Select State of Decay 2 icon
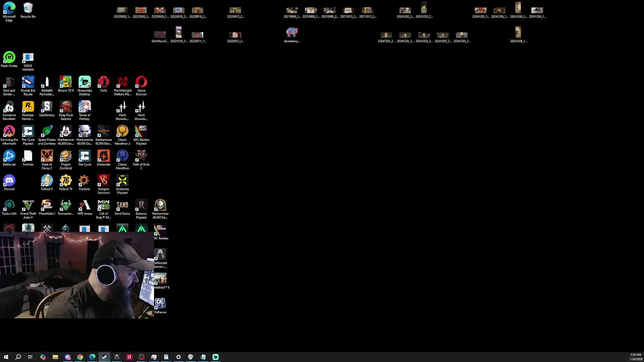 [47, 160]
